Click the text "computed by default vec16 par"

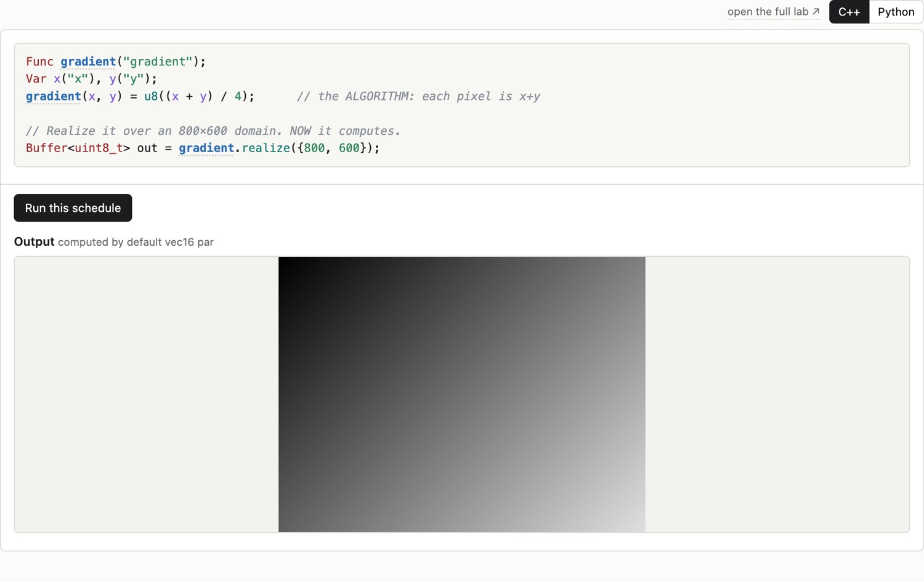coord(136,242)
